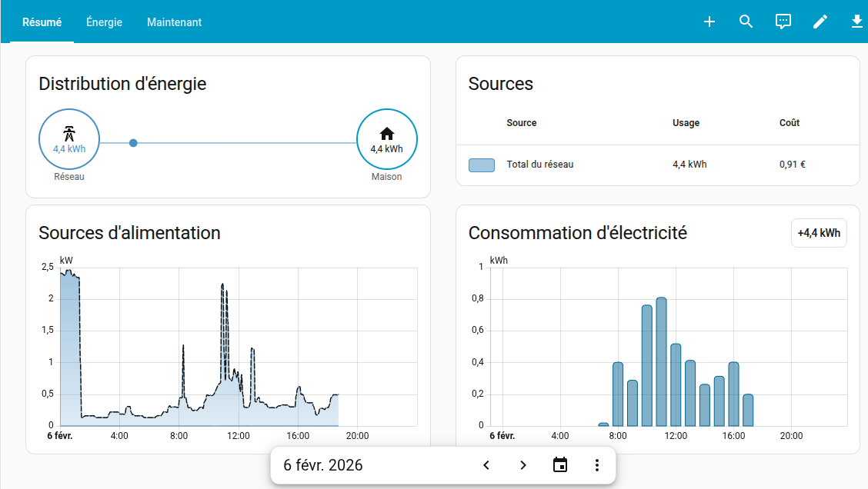This screenshot has height=489, width=868.
Task: Click the download icon in header
Action: click(857, 22)
